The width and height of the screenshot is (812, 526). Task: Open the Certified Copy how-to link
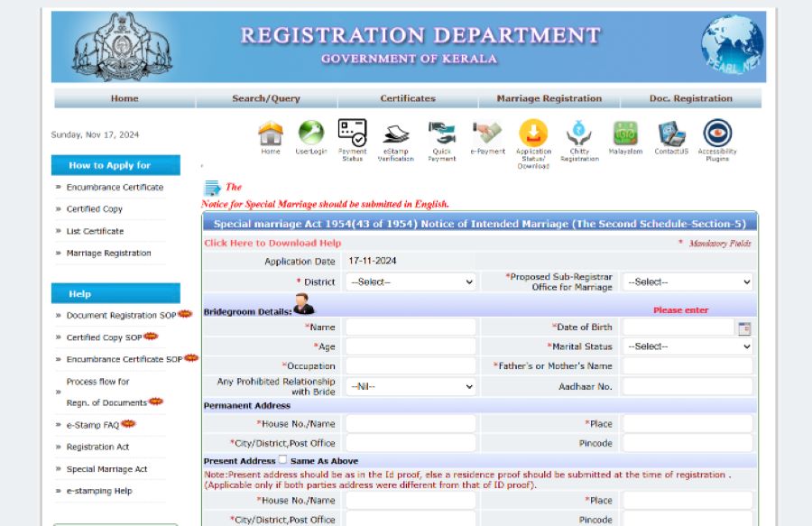coord(94,209)
